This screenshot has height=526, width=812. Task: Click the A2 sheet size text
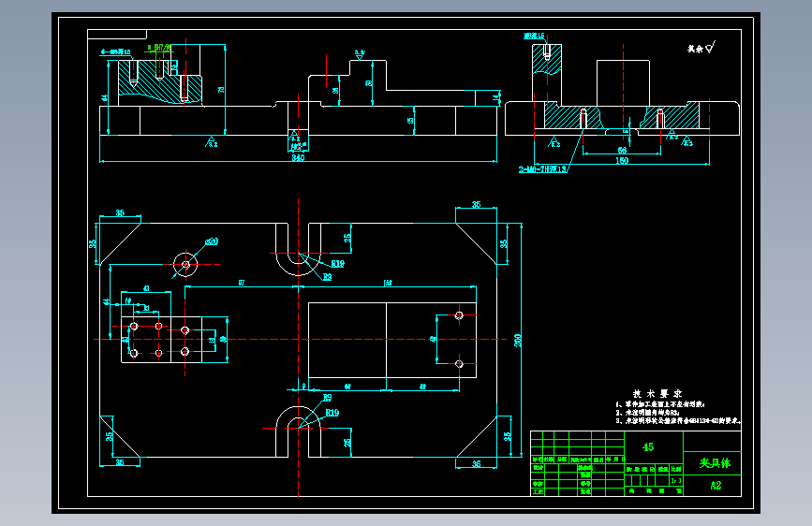716,485
